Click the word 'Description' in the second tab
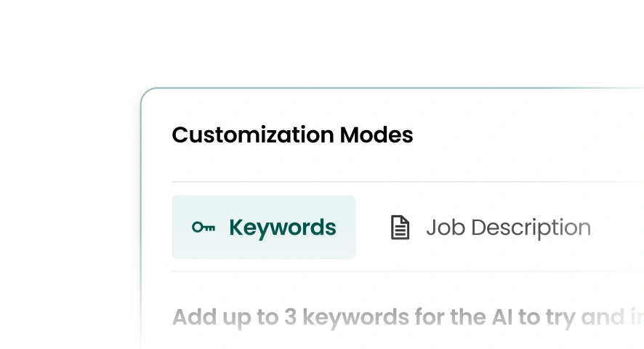The width and height of the screenshot is (644, 349). [x=531, y=228]
